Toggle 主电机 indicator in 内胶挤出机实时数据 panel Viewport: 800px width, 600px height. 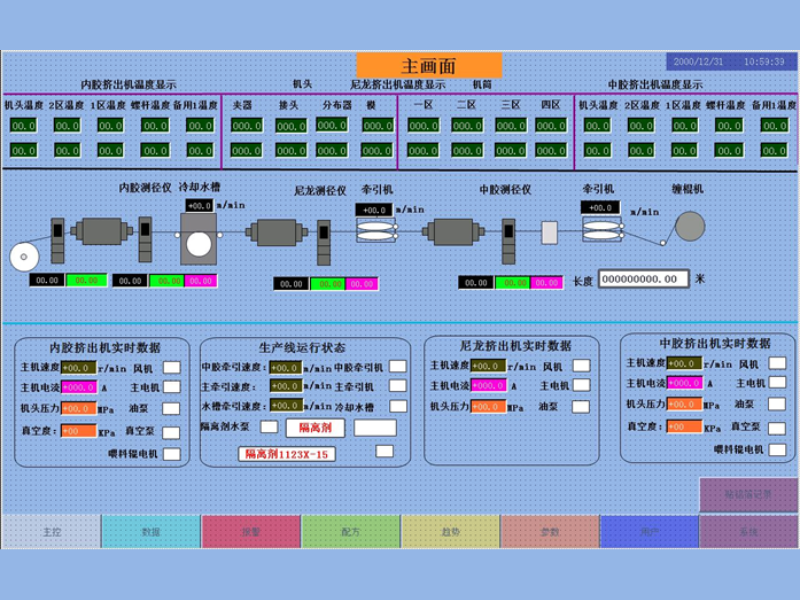point(171,387)
